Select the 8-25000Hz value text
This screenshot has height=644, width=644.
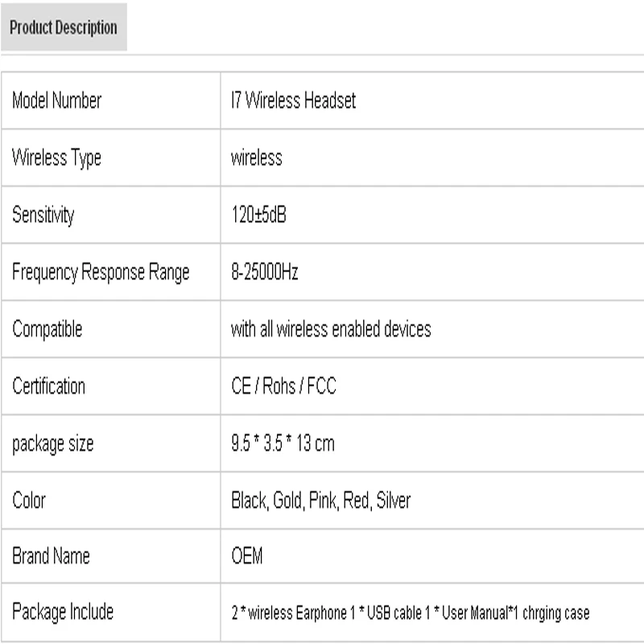265,272
